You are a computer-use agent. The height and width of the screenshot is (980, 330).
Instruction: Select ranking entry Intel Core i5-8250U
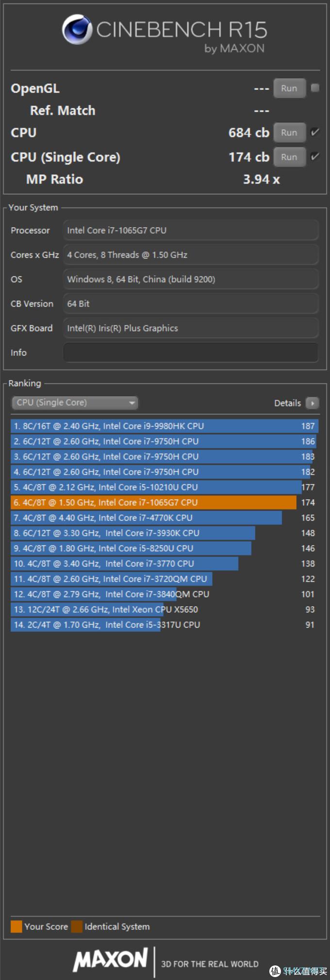coord(165,548)
